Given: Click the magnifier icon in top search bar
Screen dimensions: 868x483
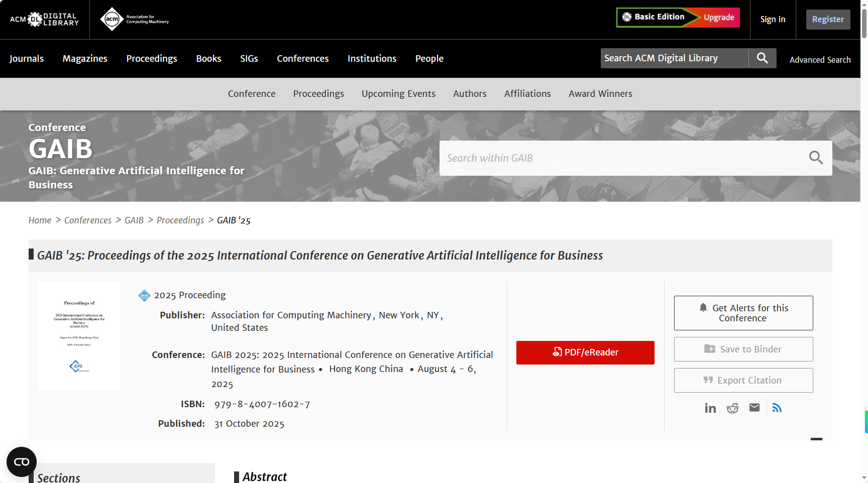Looking at the screenshot, I should click(x=762, y=58).
